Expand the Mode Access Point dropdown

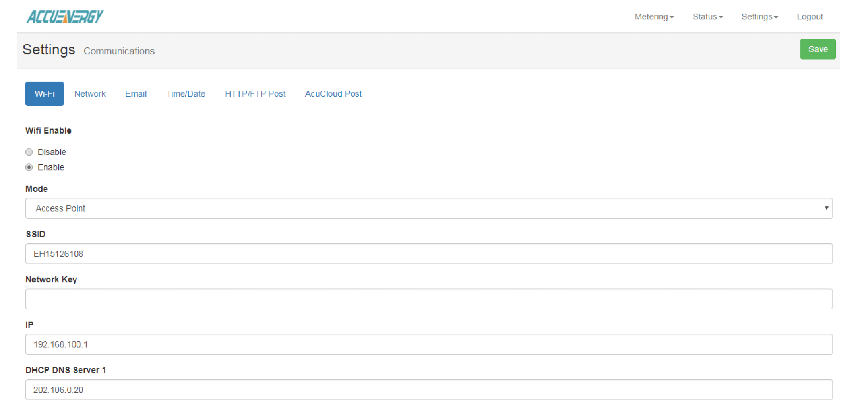pyautogui.click(x=428, y=208)
